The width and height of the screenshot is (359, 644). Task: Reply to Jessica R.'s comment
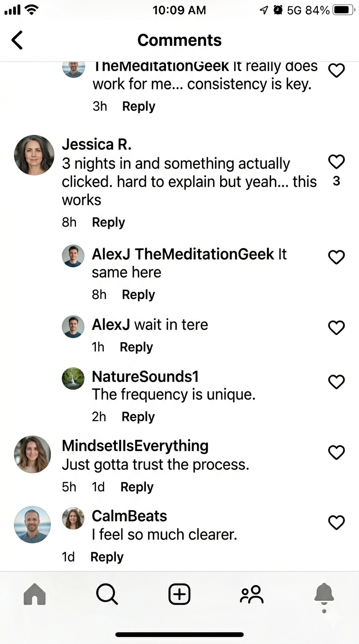pos(108,222)
